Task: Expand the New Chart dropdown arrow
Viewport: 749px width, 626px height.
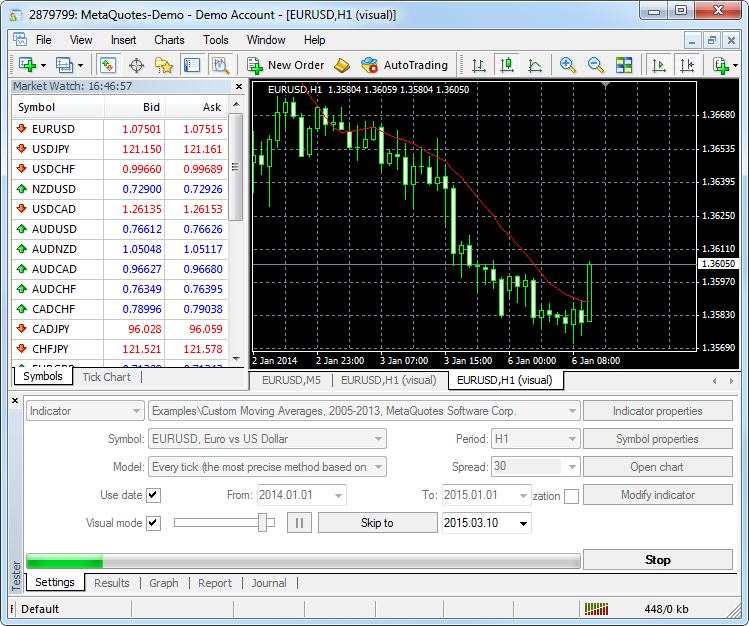Action: tap(43, 65)
